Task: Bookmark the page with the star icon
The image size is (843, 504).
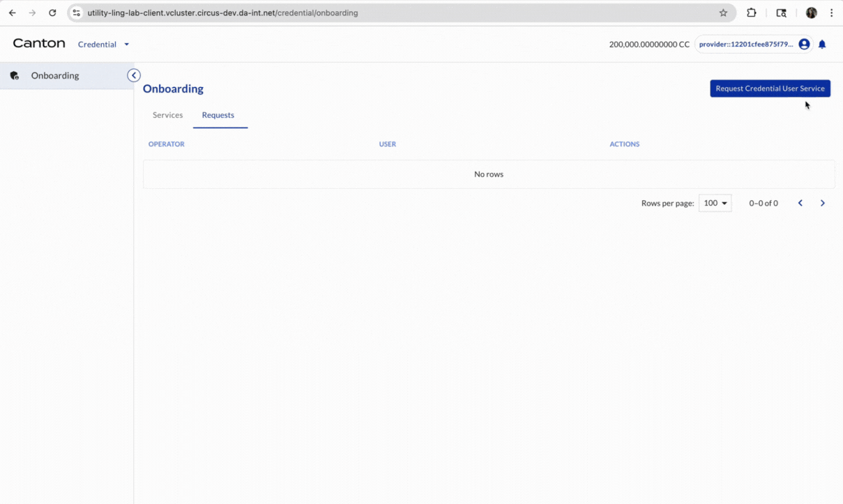Action: [723, 13]
